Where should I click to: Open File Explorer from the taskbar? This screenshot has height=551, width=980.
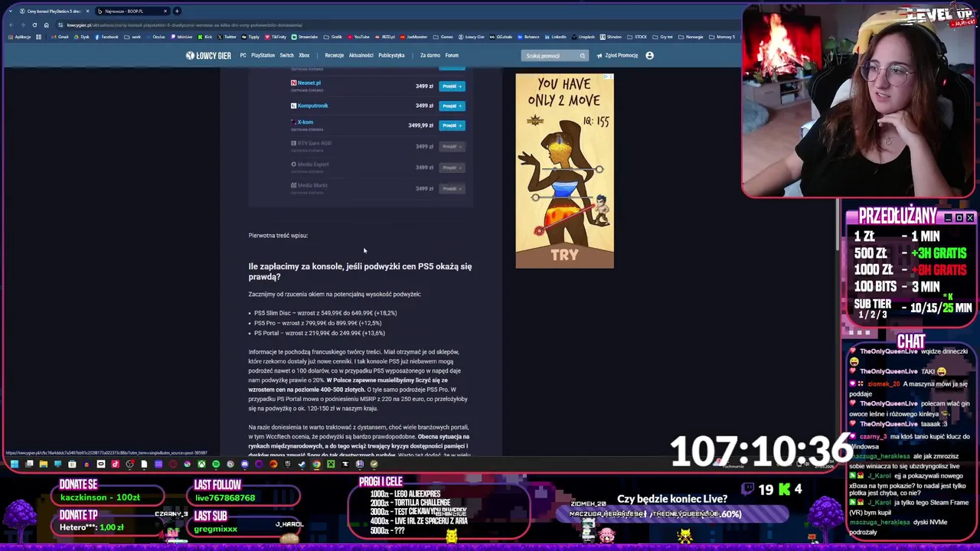click(x=44, y=464)
